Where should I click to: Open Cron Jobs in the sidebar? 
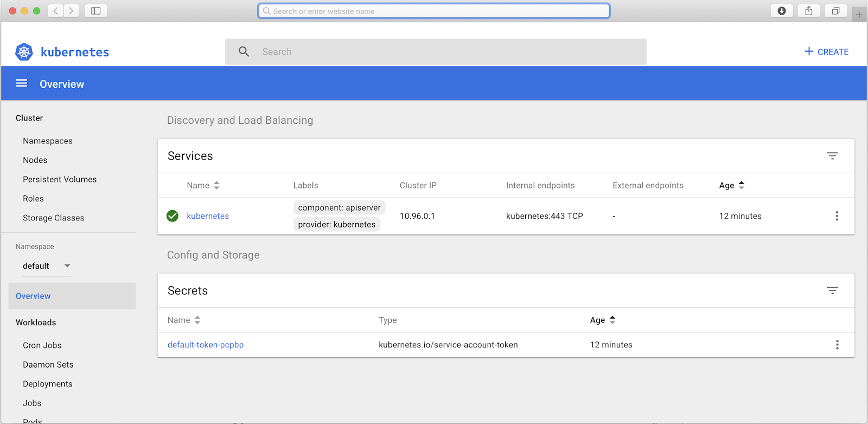click(x=42, y=345)
